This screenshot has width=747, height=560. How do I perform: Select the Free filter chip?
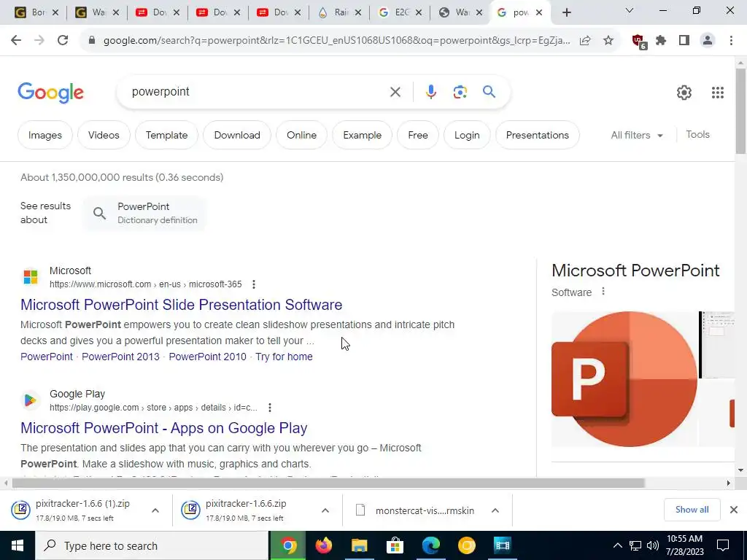pos(418,135)
